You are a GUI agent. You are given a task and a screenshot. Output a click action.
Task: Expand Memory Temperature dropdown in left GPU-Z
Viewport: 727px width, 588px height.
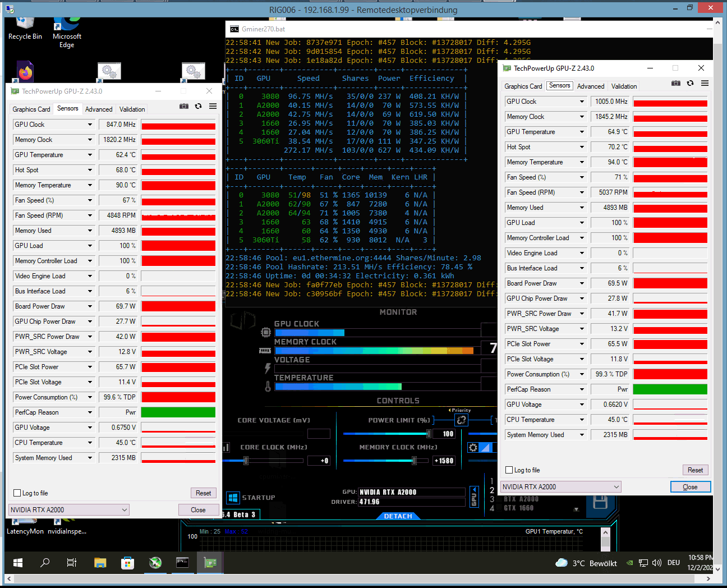tap(90, 185)
